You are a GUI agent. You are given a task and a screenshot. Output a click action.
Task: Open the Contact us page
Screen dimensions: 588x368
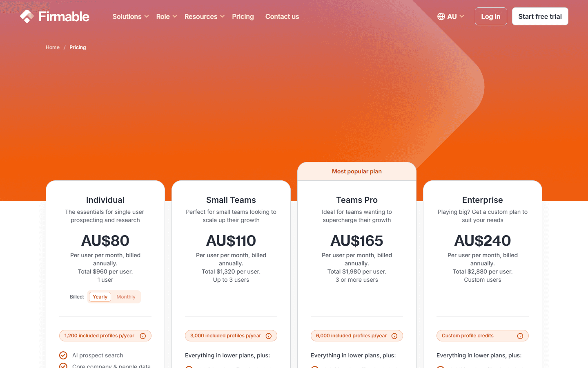282,16
